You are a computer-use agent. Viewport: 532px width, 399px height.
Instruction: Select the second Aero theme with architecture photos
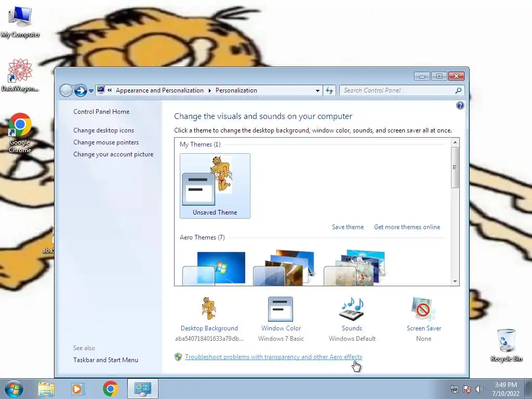tap(284, 268)
